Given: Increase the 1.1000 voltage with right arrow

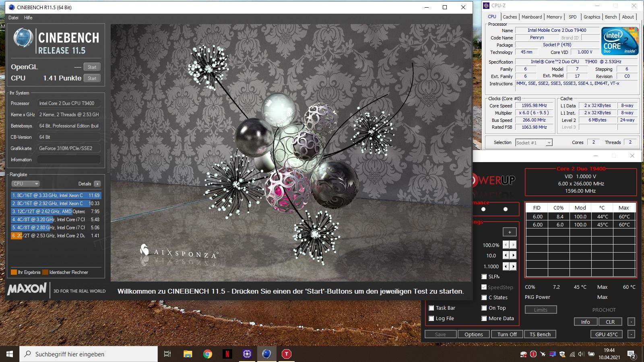Looking at the screenshot, I should point(513,266).
